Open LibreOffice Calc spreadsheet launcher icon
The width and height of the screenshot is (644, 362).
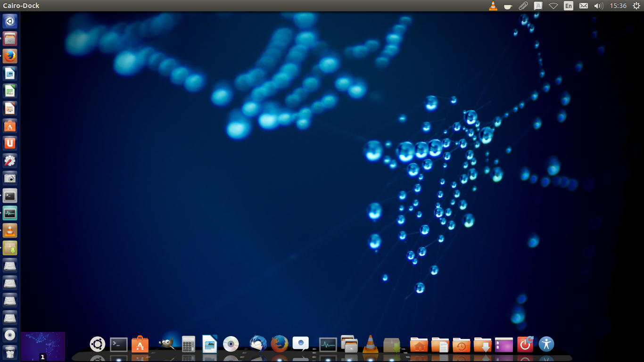pos(10,91)
